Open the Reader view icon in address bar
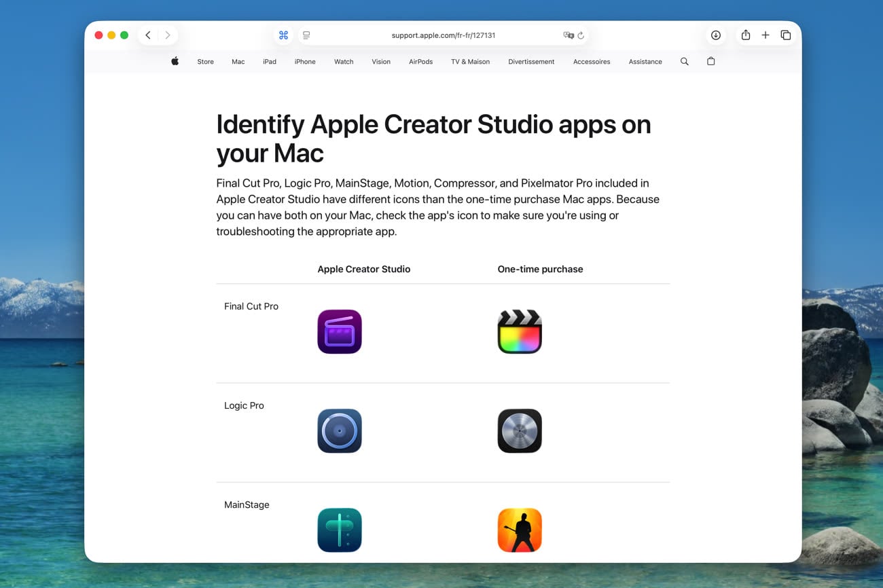The height and width of the screenshot is (588, 883). [306, 35]
